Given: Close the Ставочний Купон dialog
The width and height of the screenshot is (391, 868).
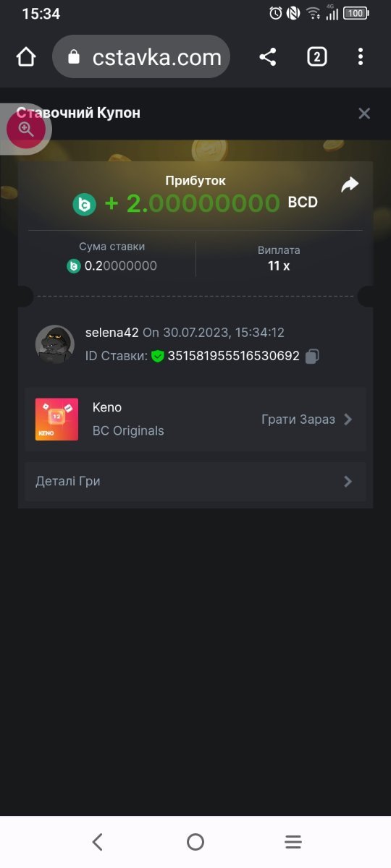Looking at the screenshot, I should (x=364, y=113).
